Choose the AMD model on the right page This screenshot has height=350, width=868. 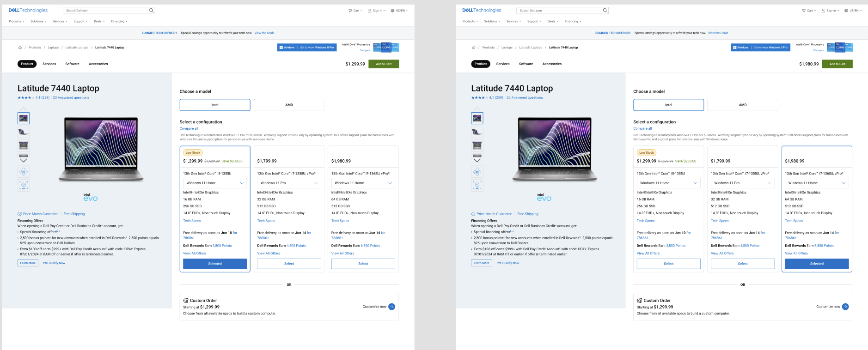(x=743, y=105)
